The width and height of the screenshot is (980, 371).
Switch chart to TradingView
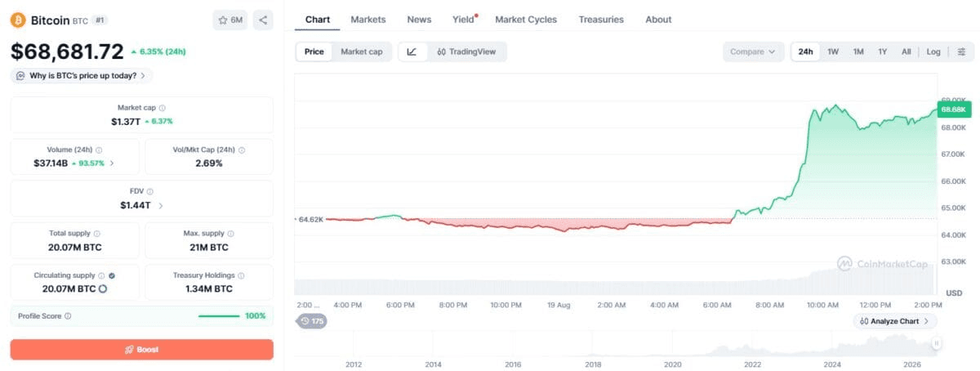pos(466,51)
